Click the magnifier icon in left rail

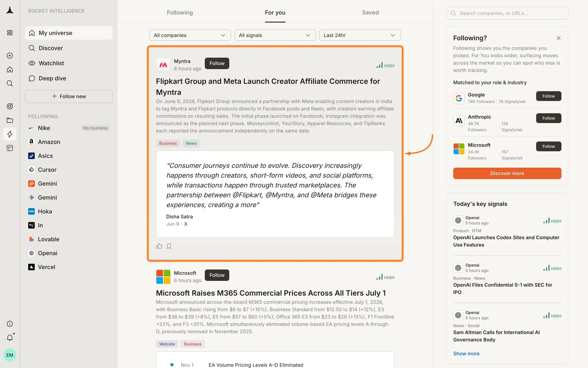coord(10,83)
